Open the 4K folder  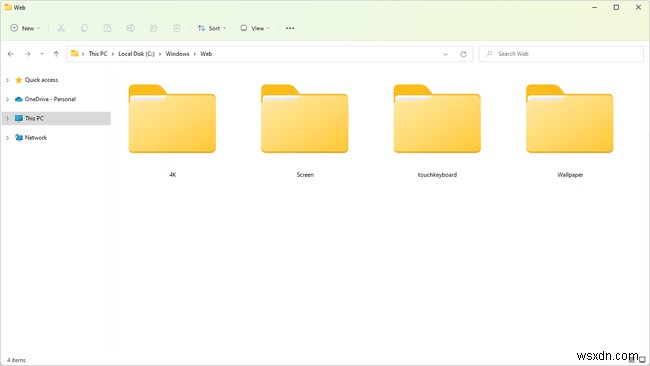point(172,119)
